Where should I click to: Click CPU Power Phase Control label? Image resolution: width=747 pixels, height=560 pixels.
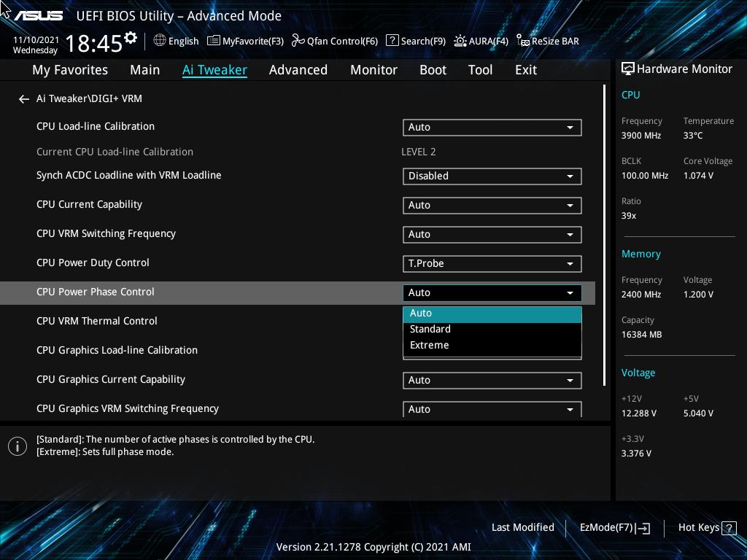(96, 292)
